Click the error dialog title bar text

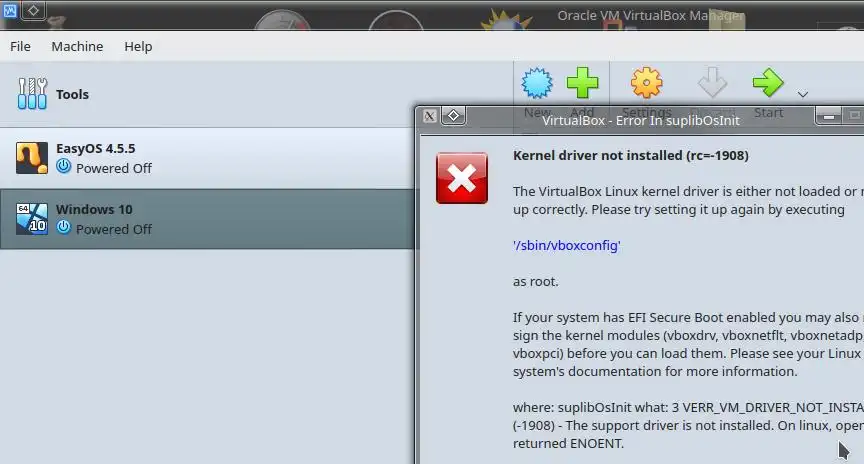click(x=640, y=120)
